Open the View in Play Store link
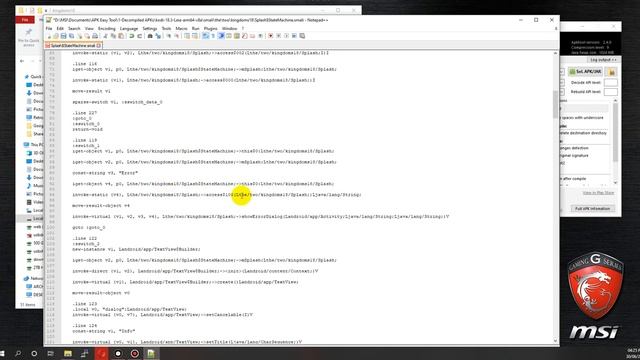 pos(598,193)
